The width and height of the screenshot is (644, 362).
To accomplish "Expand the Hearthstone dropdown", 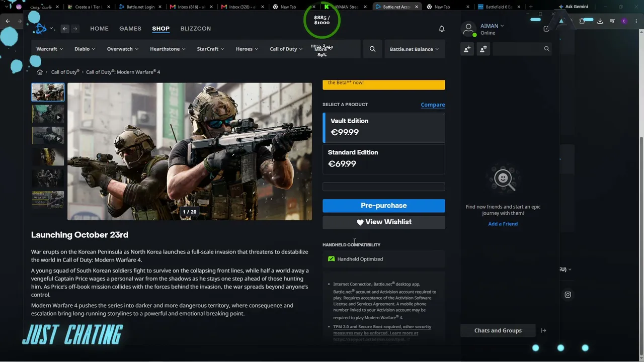I will 168,49.
